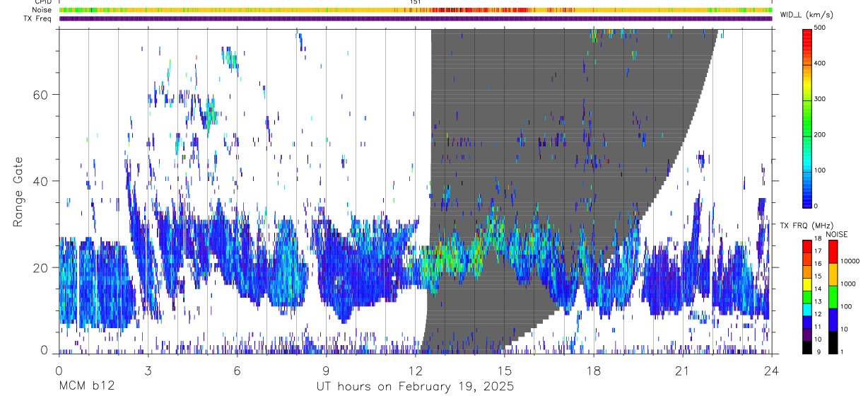This screenshot has width=868, height=401.
Task: Click the '18' label on TX FRQ scale
Action: click(819, 239)
